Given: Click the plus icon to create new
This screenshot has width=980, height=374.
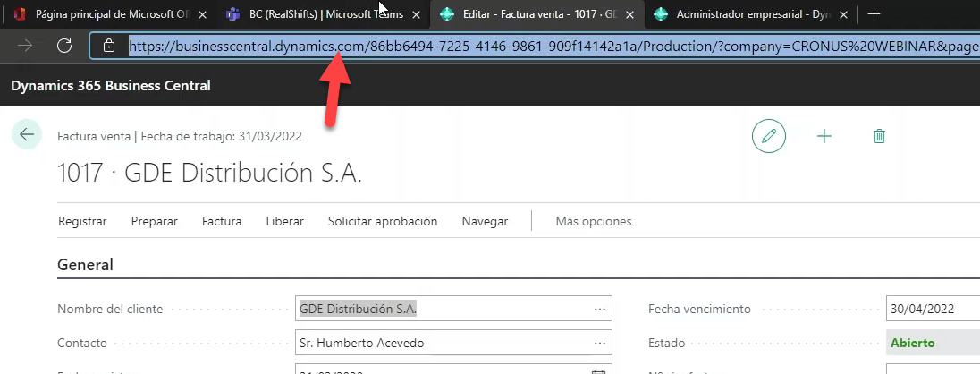Looking at the screenshot, I should [x=824, y=136].
